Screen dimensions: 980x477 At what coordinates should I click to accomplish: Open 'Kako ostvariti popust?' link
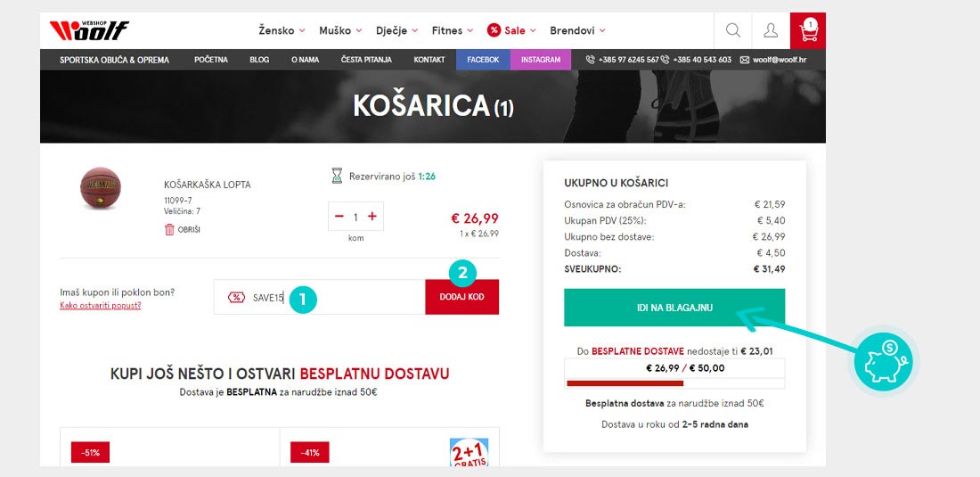101,306
